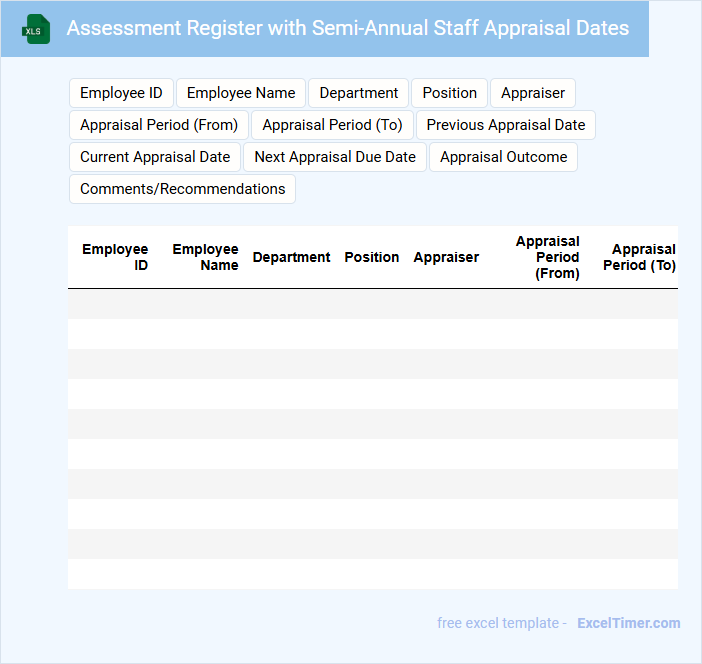Select the Appraisal Period (From) tag
Image resolution: width=702 pixels, height=664 pixels.
tap(159, 125)
